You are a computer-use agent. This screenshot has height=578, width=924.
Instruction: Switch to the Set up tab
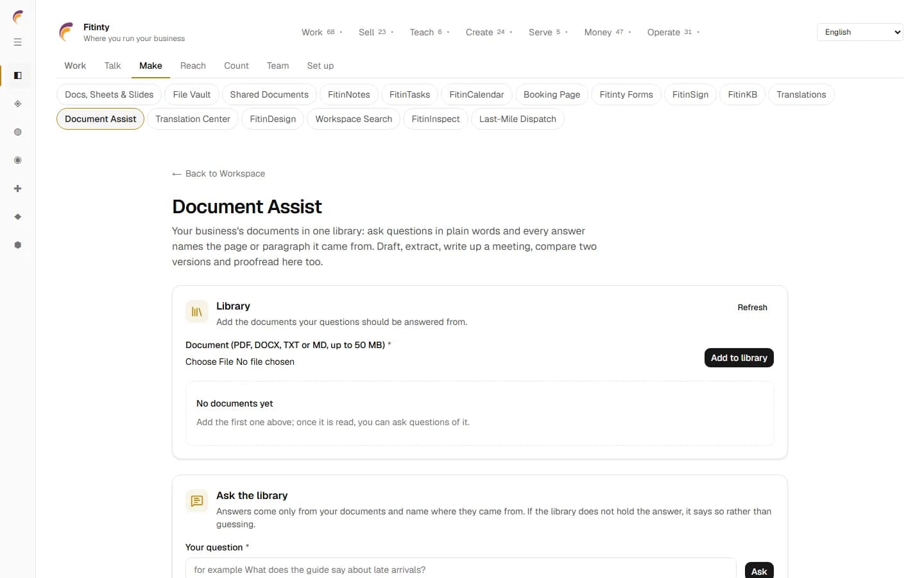pos(320,66)
